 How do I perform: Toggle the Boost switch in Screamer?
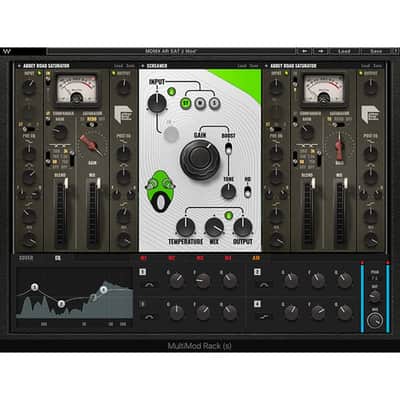point(229,148)
